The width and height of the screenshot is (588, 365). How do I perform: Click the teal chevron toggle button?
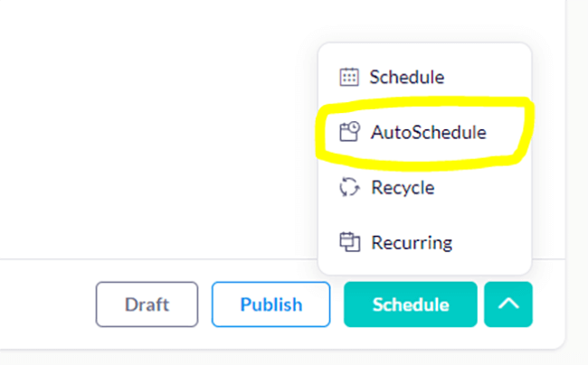(x=508, y=304)
